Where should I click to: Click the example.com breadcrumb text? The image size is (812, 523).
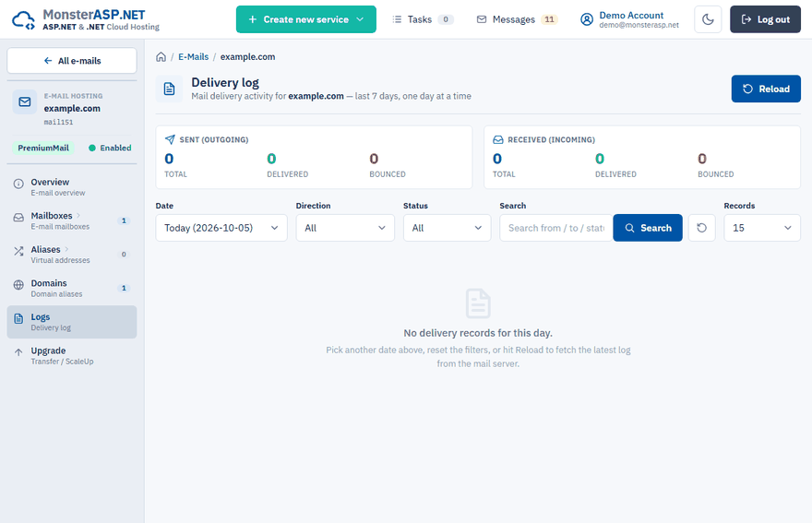pos(247,57)
